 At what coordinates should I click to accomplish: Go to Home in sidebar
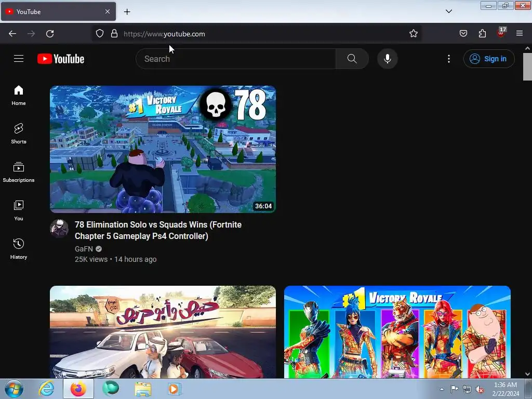click(x=19, y=96)
